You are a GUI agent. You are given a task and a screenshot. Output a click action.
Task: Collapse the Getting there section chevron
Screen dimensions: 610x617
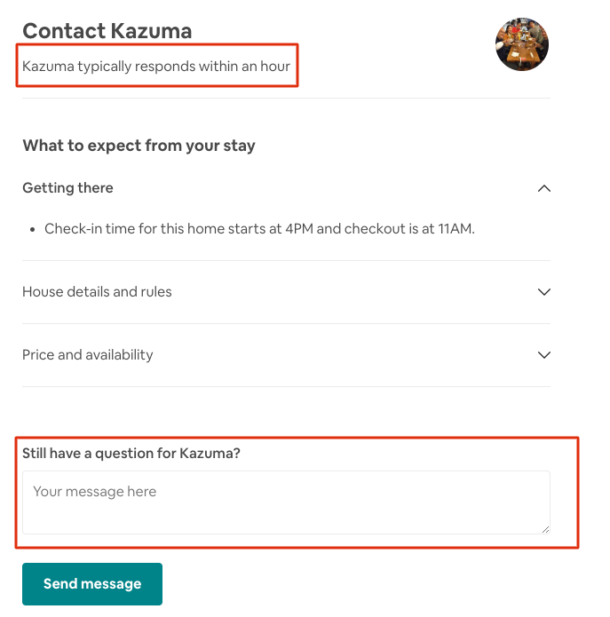pos(544,188)
